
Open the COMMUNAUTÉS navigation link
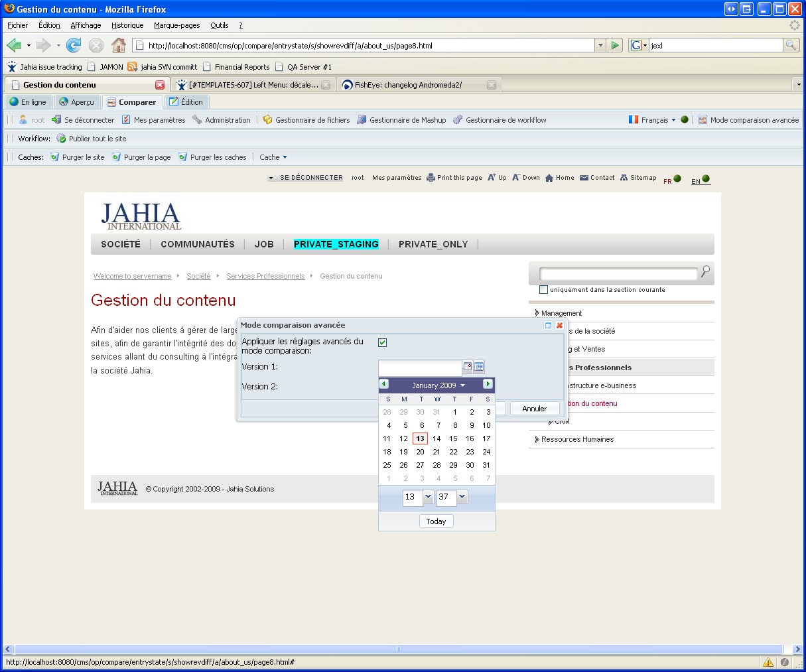pyautogui.click(x=198, y=244)
